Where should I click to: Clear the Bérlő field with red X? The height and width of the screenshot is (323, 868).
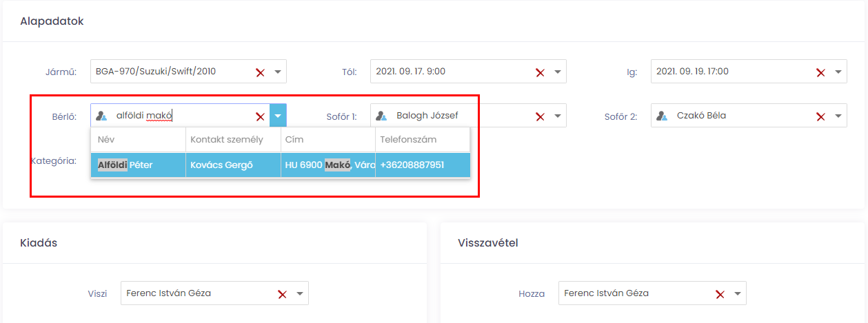(260, 116)
